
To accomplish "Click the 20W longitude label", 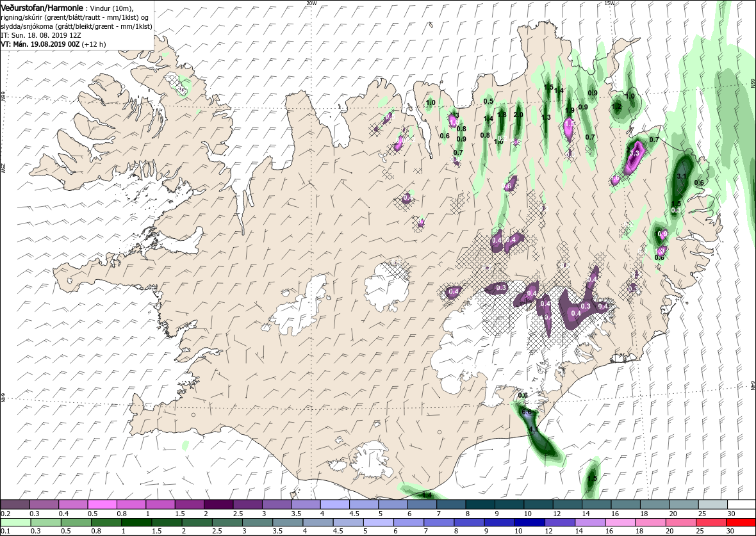I will point(312,3).
